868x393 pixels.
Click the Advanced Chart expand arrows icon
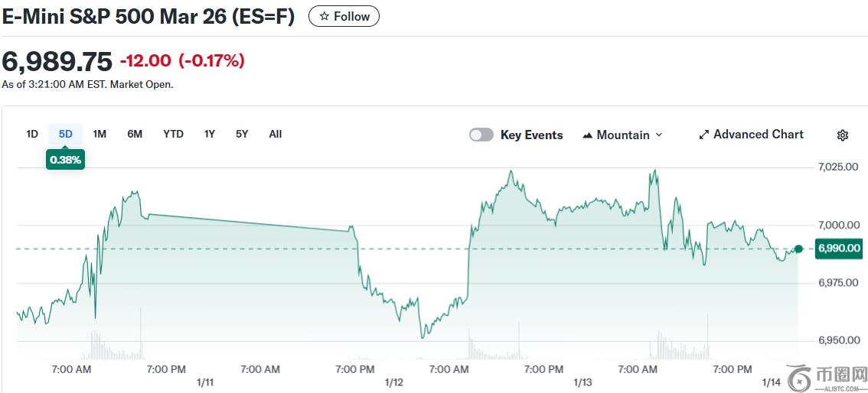pos(703,135)
